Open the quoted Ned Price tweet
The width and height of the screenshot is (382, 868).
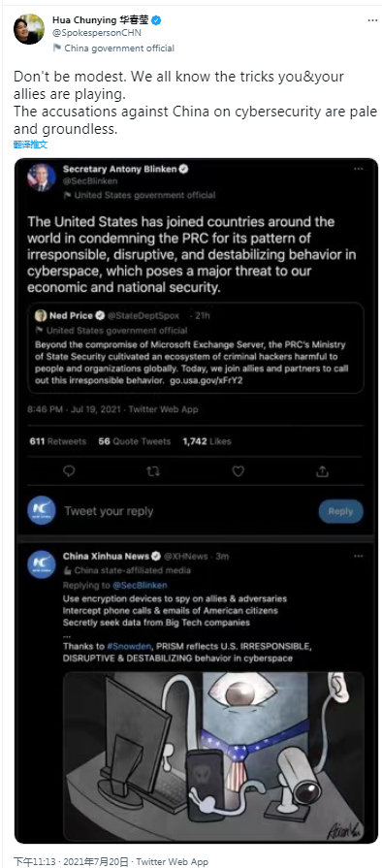tap(196, 347)
